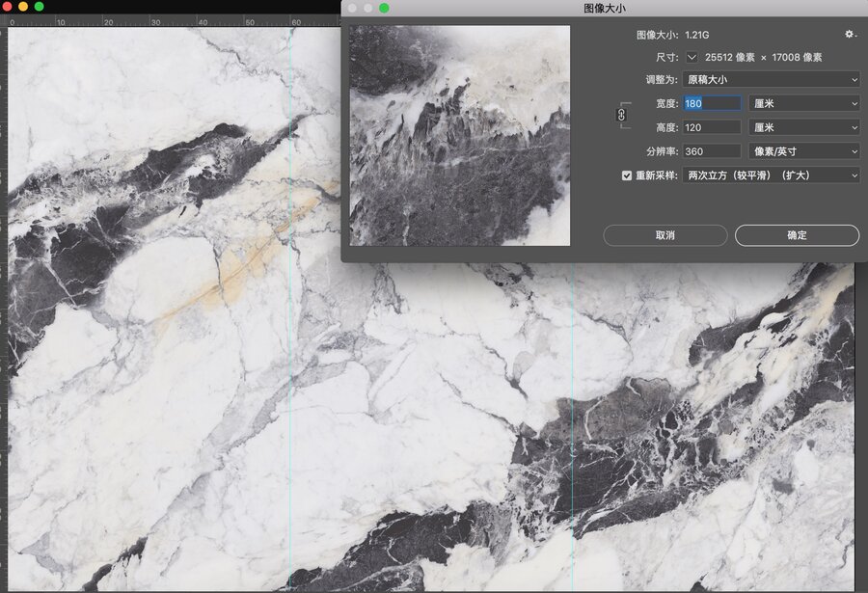This screenshot has width=868, height=593.
Task: Click the 取消 button
Action: 665,235
